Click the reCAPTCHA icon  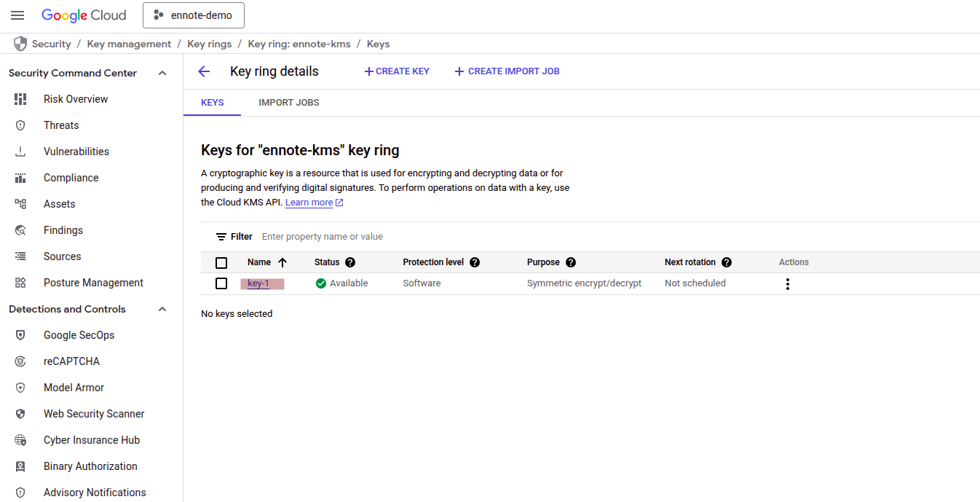(x=20, y=361)
